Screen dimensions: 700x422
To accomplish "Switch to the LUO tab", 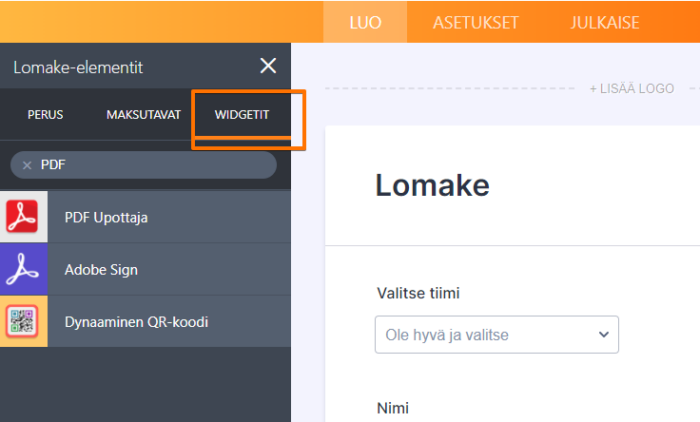I will (x=365, y=22).
